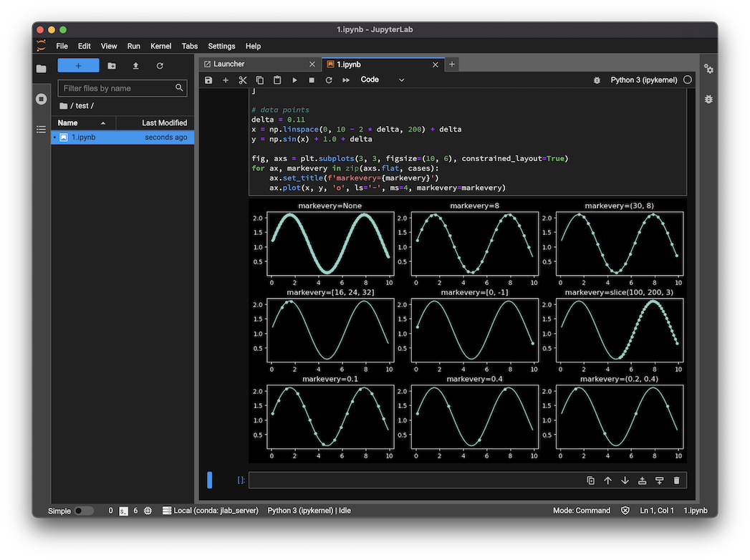Toggle the Simple interface mode switch
This screenshot has width=750, height=560.
(83, 511)
